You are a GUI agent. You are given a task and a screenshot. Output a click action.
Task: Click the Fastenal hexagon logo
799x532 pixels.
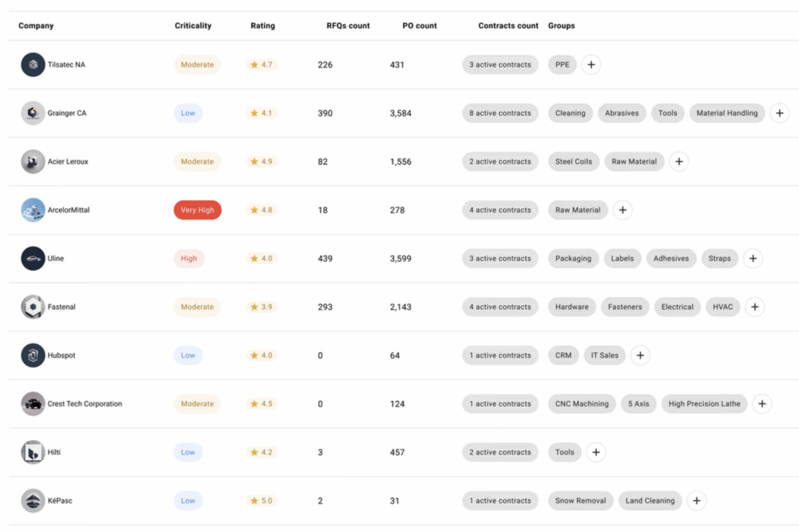33,307
